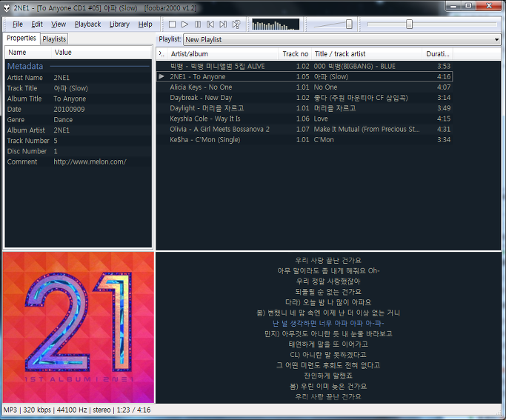506x420 pixels.
Task: Select Ke$ha - C'Mon (Single) row
Action: [x=304, y=140]
